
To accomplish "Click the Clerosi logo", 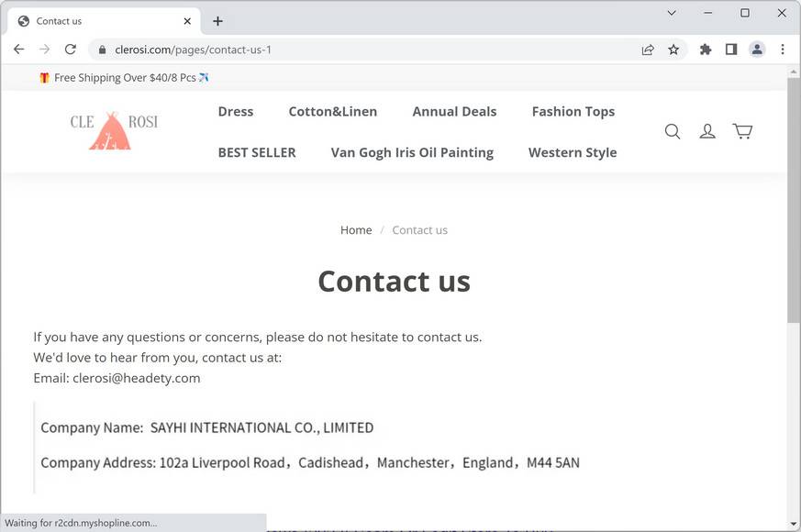I will [x=114, y=130].
